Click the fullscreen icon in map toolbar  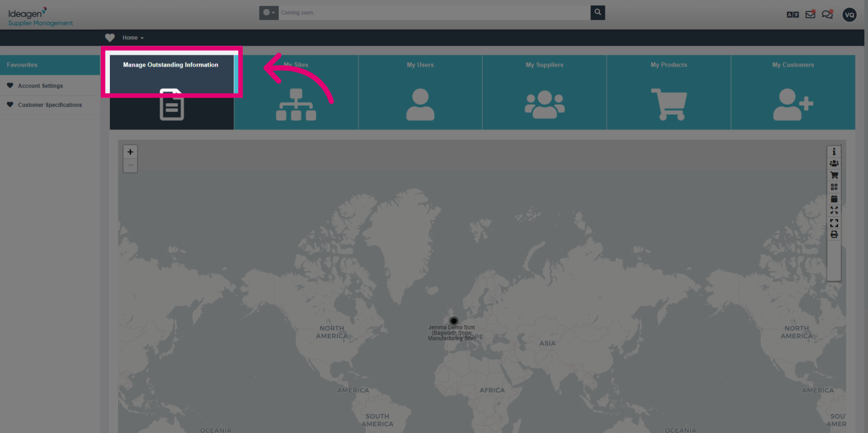tap(834, 223)
